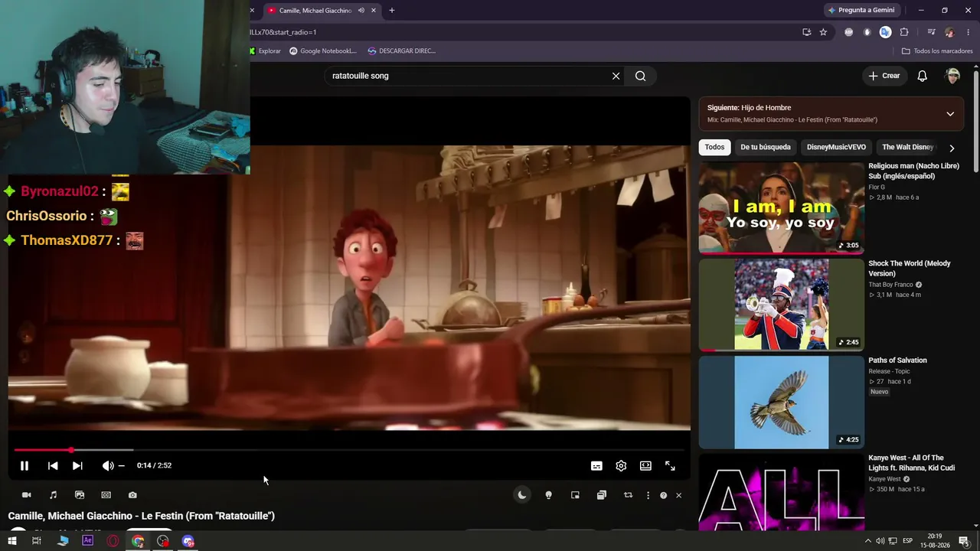Screen dimensions: 980x551
Task: Open the extension toolbar three-dot menu
Action: 648,495
